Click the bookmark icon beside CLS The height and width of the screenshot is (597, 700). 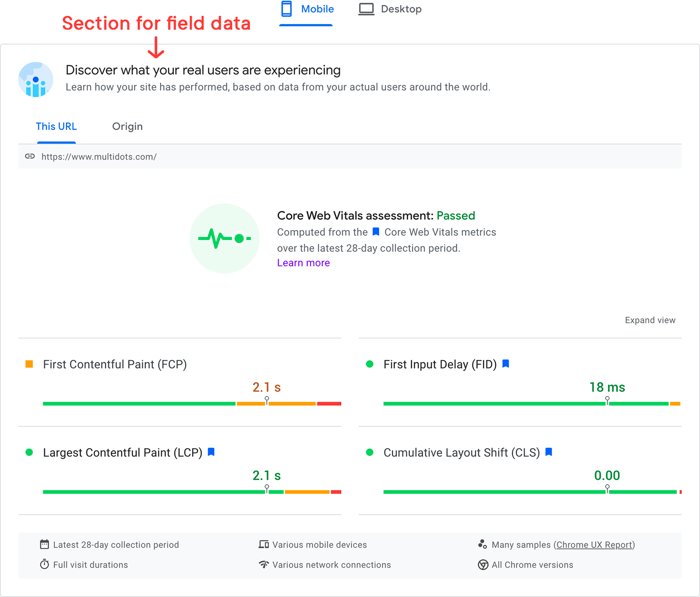(549, 452)
